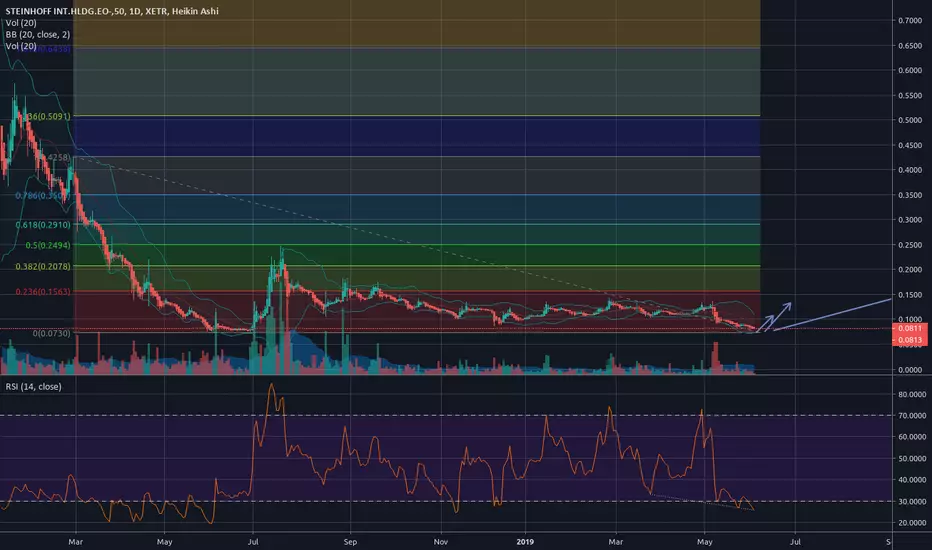This screenshot has height=550, width=932.
Task: Click the Fibonacci label ending in (0.5091)
Action: (49, 117)
